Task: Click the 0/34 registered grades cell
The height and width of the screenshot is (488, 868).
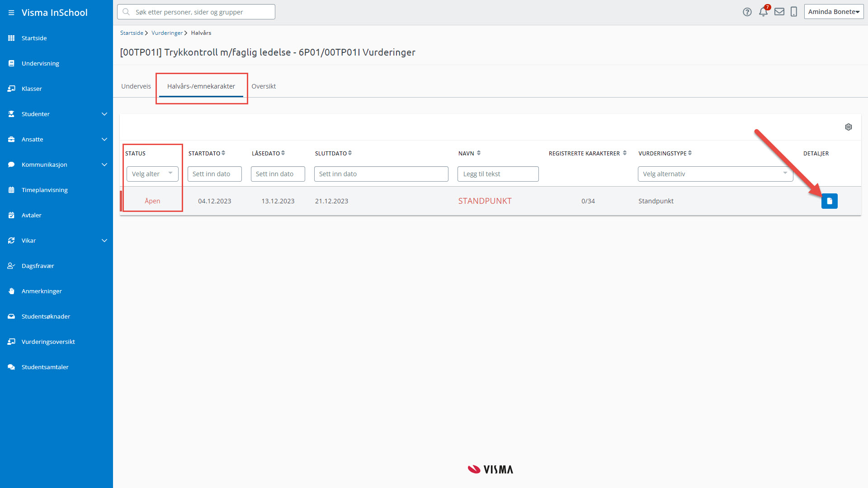Action: coord(588,201)
